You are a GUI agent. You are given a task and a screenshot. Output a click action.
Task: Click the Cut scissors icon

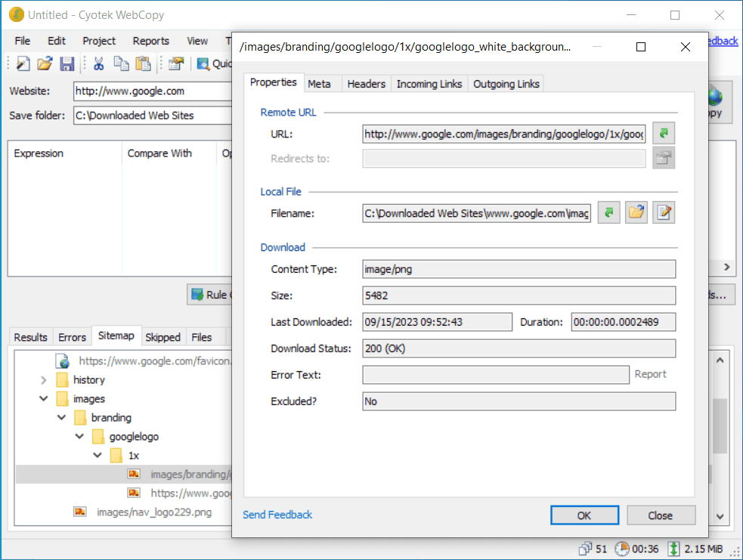coord(98,64)
